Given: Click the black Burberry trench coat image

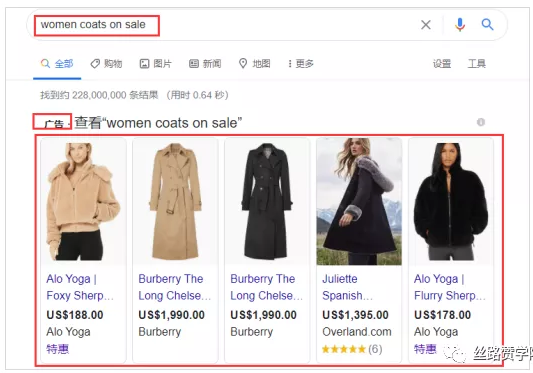Looking at the screenshot, I should point(267,202).
